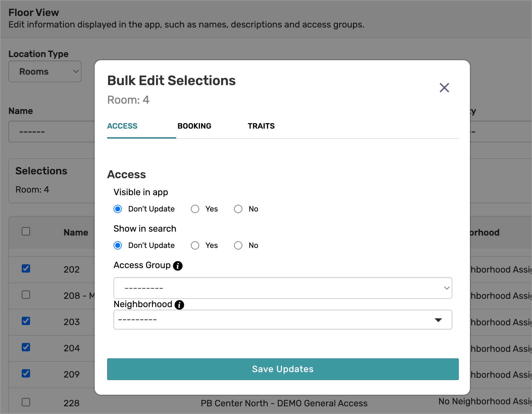532x414 pixels.
Task: Select the Access tab
Action: pyautogui.click(x=122, y=126)
